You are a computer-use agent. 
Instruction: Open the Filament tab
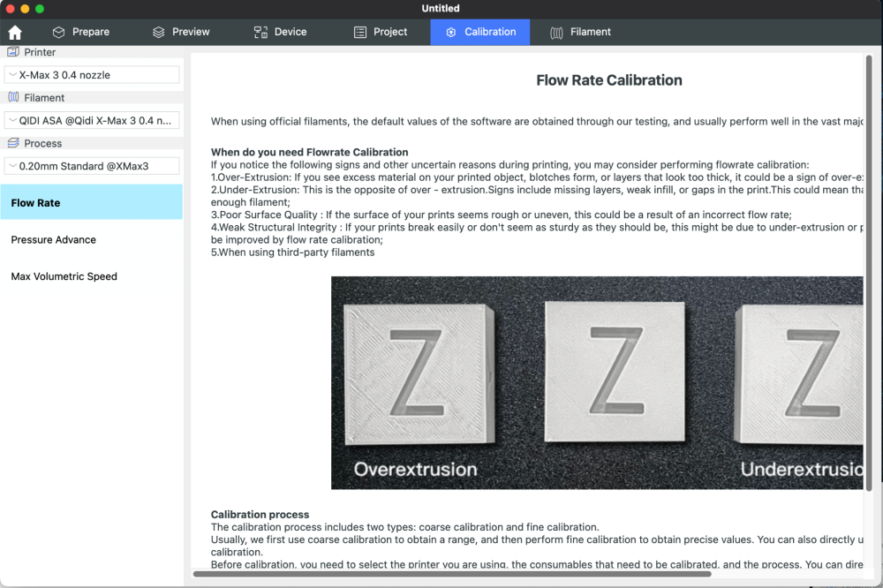[580, 32]
